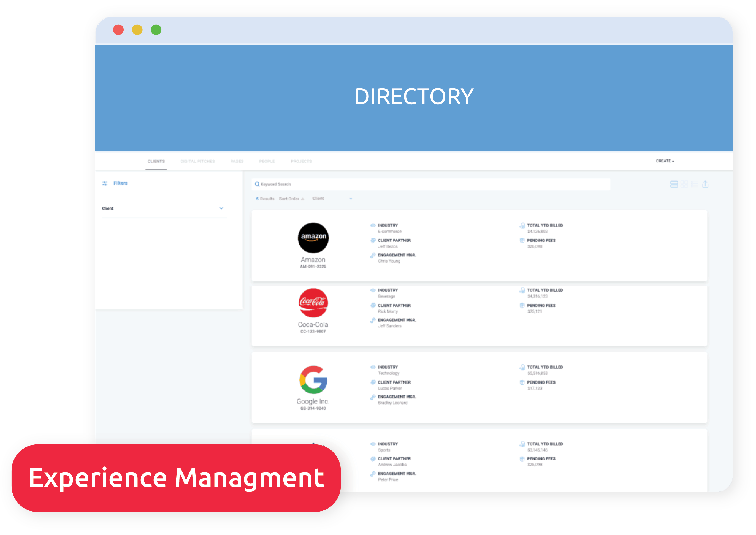The width and height of the screenshot is (756, 535).
Task: Open the People tab
Action: (x=267, y=161)
